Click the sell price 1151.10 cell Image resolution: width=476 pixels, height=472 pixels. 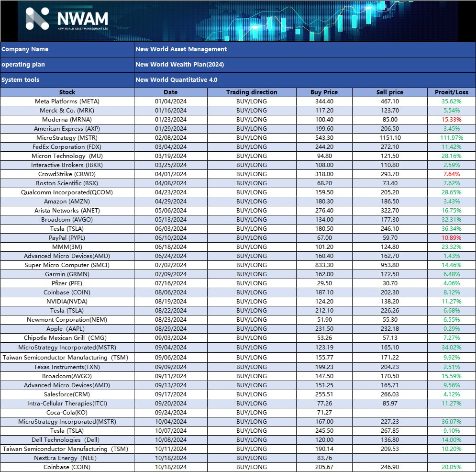click(390, 138)
